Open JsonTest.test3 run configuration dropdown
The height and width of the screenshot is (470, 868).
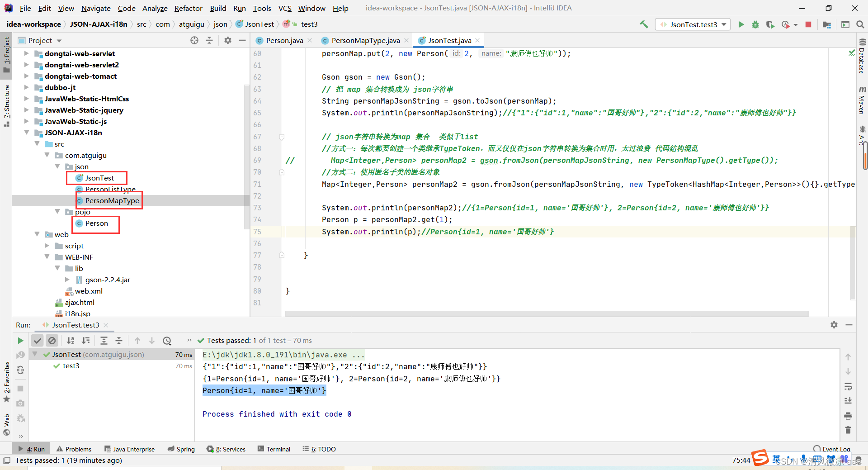pyautogui.click(x=693, y=24)
